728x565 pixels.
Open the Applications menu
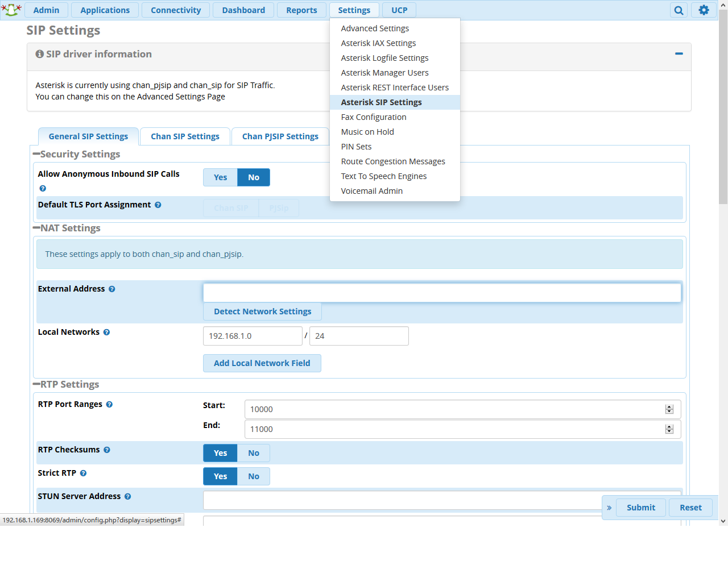point(105,10)
